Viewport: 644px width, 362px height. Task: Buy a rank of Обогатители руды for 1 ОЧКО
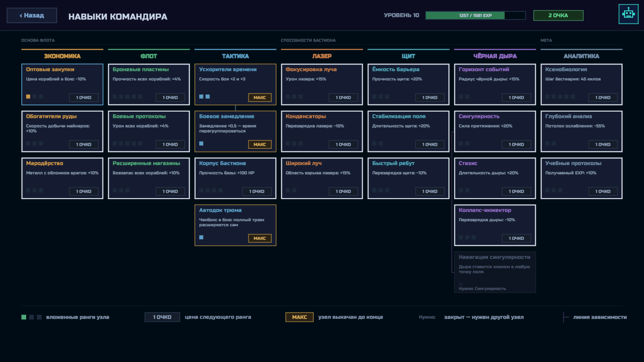tap(84, 144)
